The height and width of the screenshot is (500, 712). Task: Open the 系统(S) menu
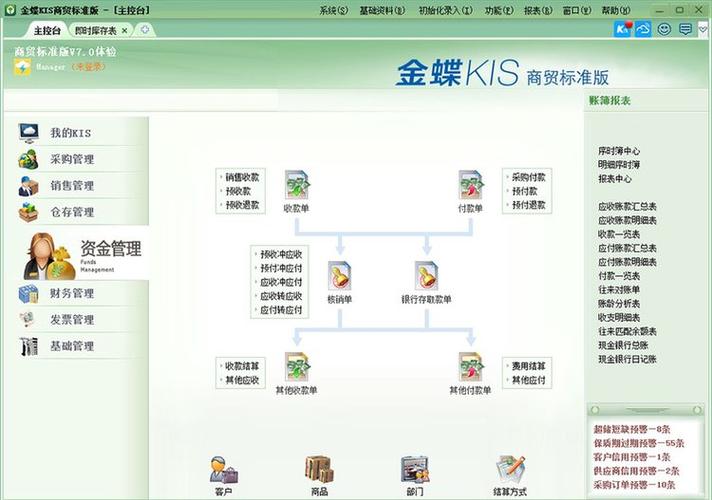pyautogui.click(x=333, y=10)
